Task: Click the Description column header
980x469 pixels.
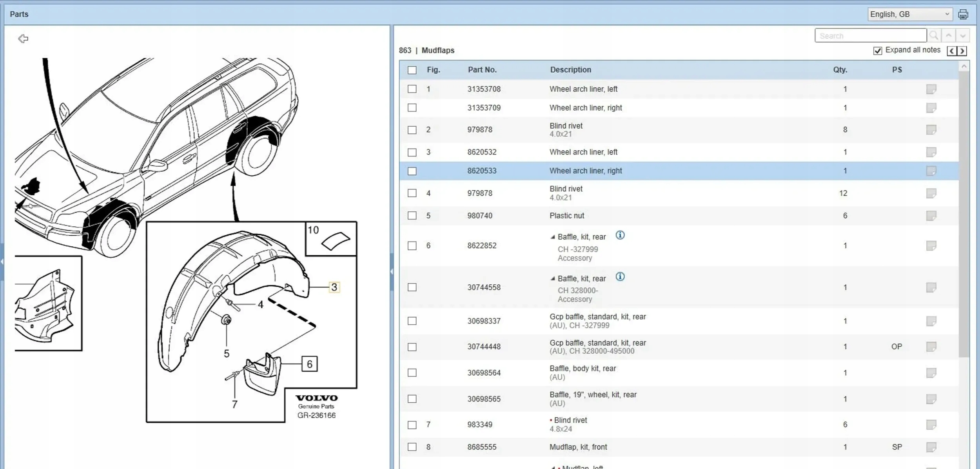Action: (x=570, y=70)
